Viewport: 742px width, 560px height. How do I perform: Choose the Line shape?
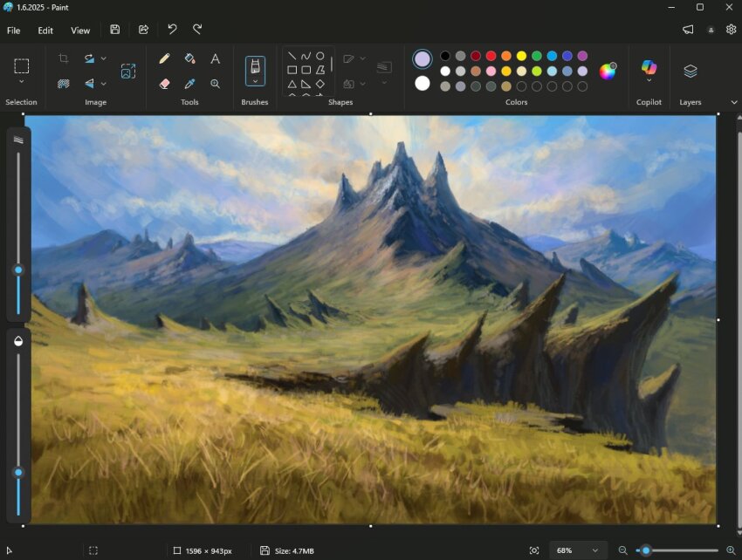click(x=292, y=57)
